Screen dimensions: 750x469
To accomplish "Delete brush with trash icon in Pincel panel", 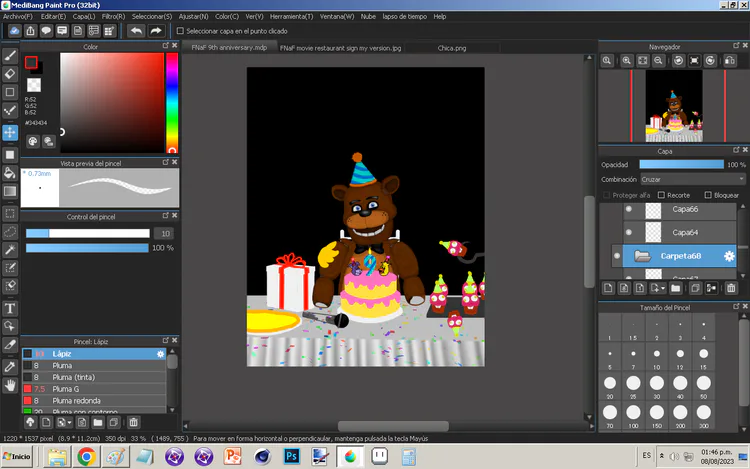I will click(133, 422).
